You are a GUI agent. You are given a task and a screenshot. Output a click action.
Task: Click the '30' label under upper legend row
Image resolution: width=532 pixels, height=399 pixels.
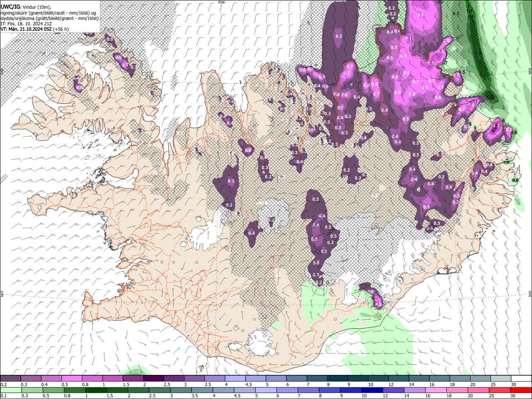point(513,384)
